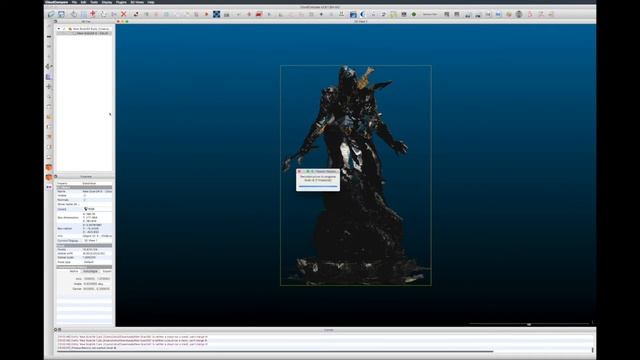Click the plus-shaped icon in left sidebar
Image resolution: width=640 pixels, height=360 pixels.
(49, 87)
